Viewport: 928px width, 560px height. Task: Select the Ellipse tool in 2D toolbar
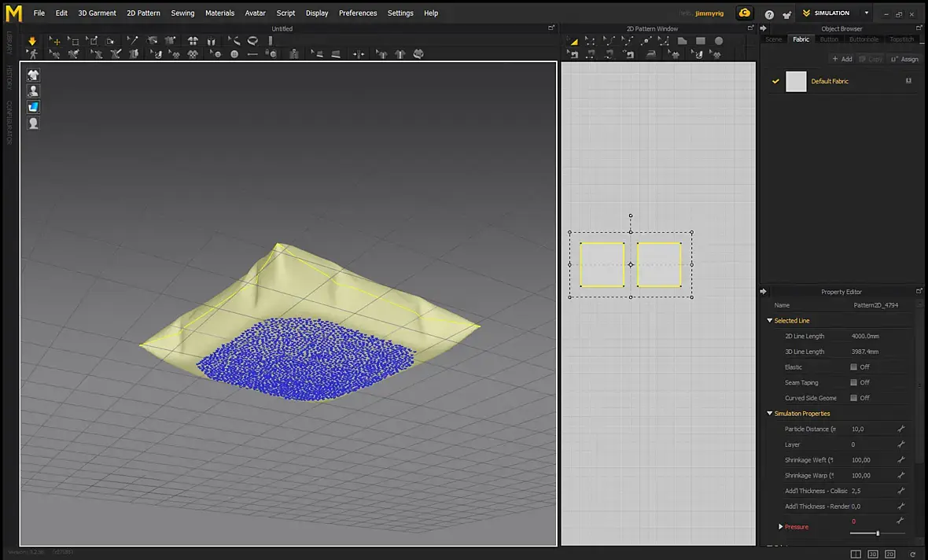coord(718,41)
